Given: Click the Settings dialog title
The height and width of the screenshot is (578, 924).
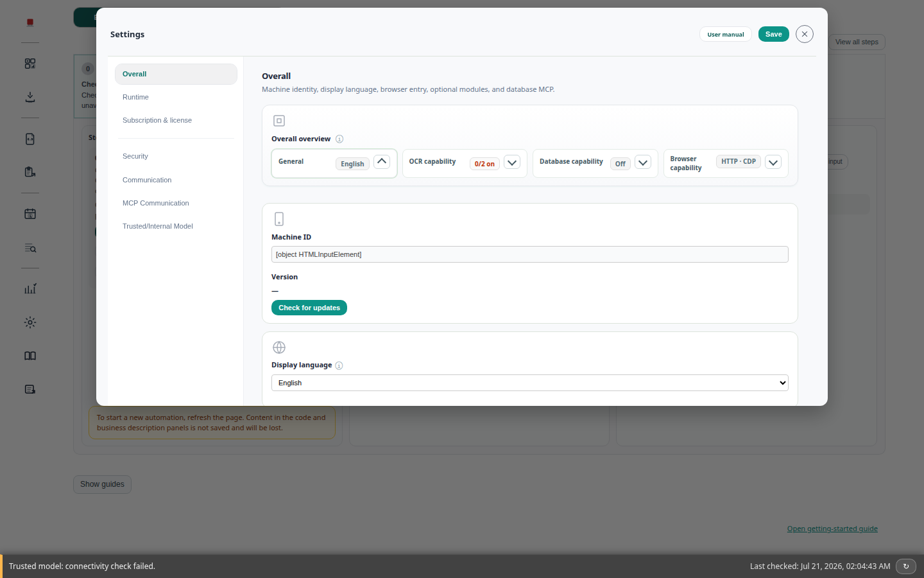Looking at the screenshot, I should [x=127, y=35].
